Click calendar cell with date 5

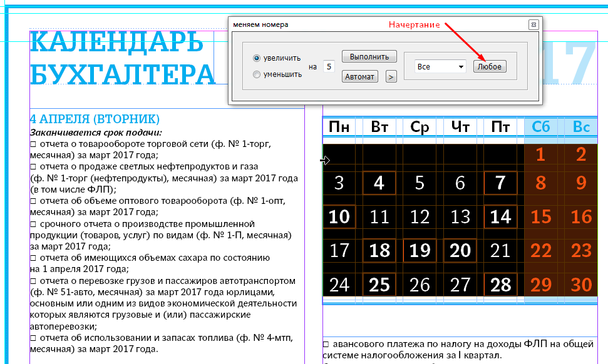tap(420, 183)
